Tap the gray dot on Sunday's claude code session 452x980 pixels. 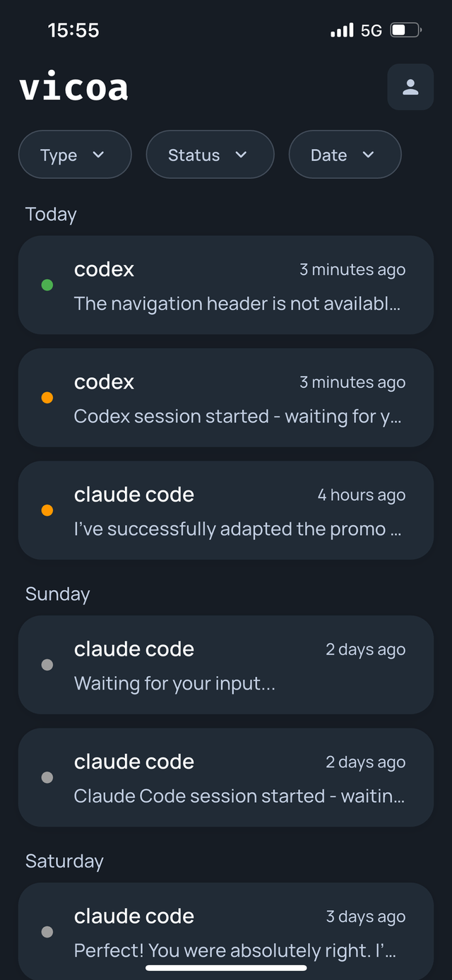[x=47, y=664]
